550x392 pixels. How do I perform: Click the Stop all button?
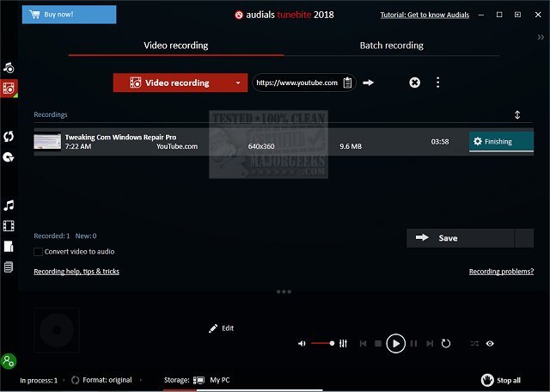[501, 380]
